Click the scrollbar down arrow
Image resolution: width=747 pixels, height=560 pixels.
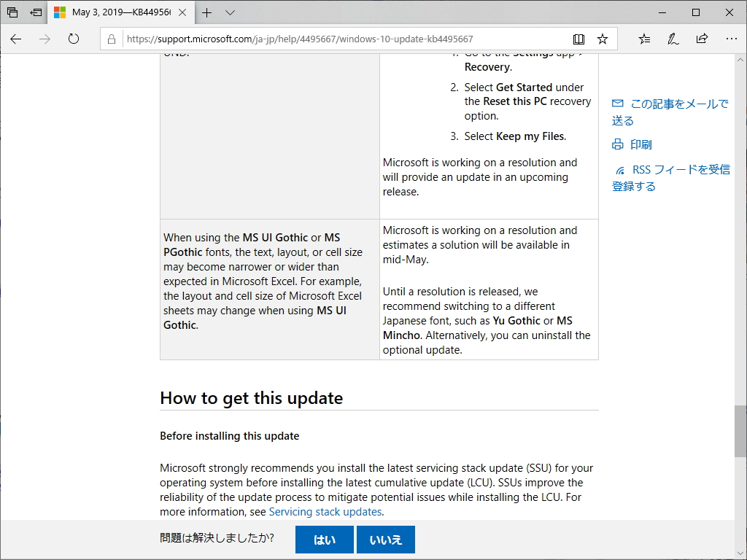pos(740,554)
